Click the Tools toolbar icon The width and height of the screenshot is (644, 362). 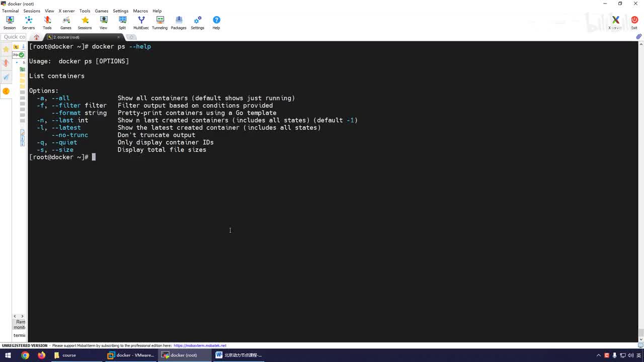(x=47, y=23)
